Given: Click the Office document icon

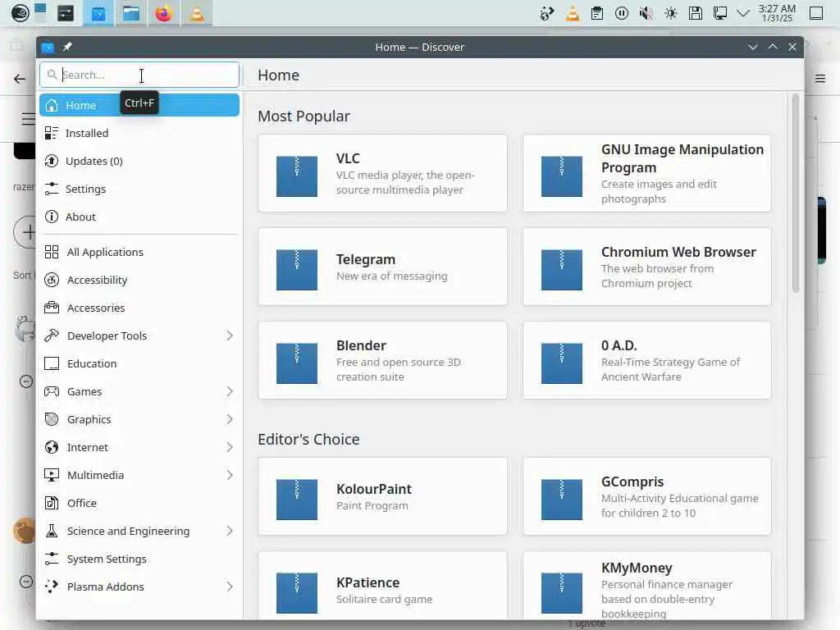Looking at the screenshot, I should tap(52, 503).
